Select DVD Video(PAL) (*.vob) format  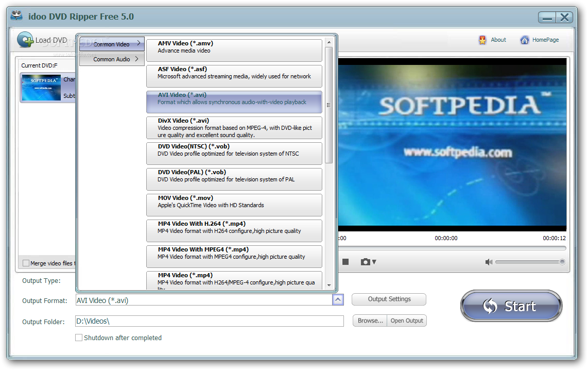click(234, 179)
